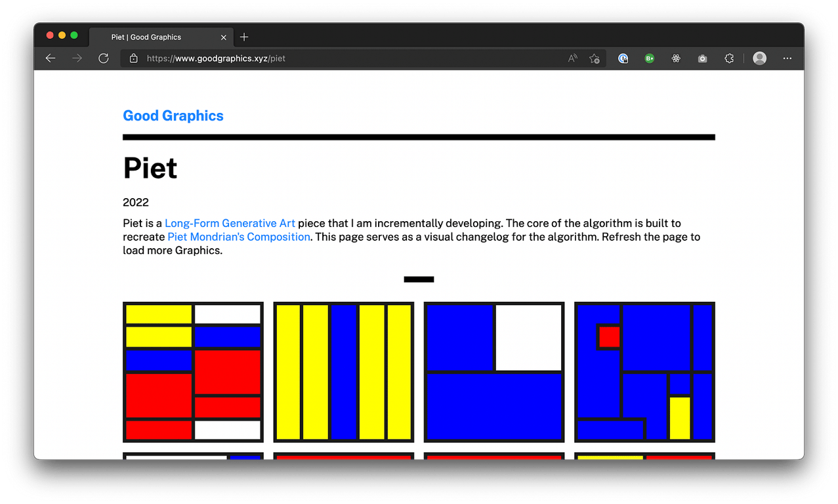Open Read Aloud icon in address bar
The height and width of the screenshot is (504, 838).
[x=573, y=58]
